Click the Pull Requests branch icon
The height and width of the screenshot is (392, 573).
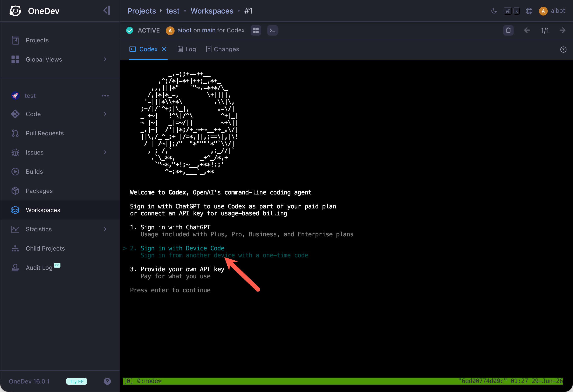tap(15, 133)
